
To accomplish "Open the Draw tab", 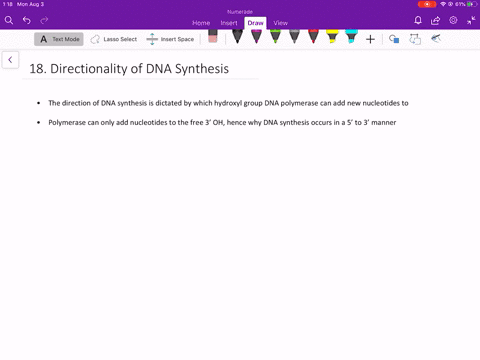I will [x=255, y=23].
